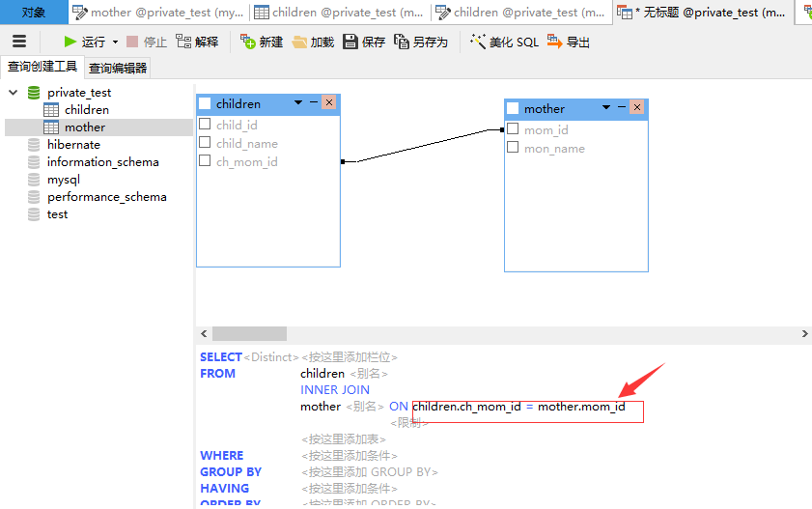The image size is (812, 509).
Task: Create a new query with 新建
Action: [262, 42]
